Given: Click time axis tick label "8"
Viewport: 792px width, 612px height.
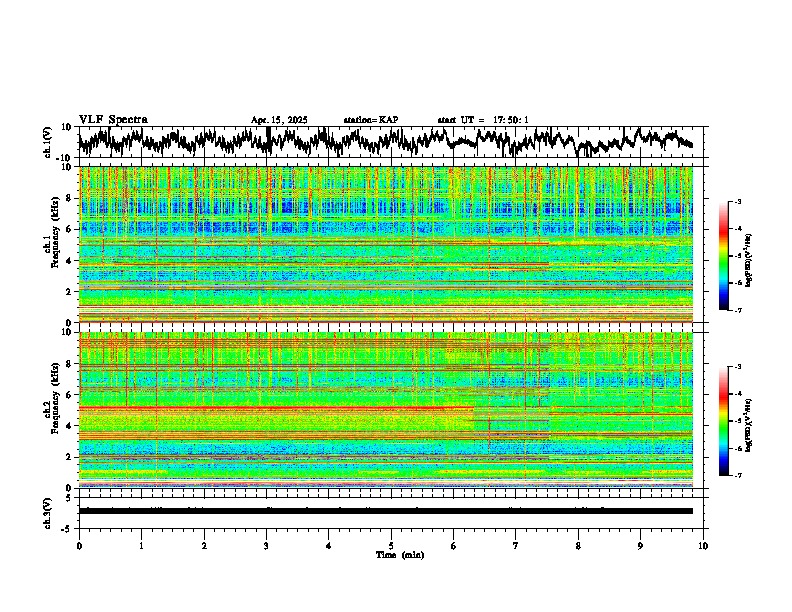Looking at the screenshot, I should pyautogui.click(x=578, y=546).
